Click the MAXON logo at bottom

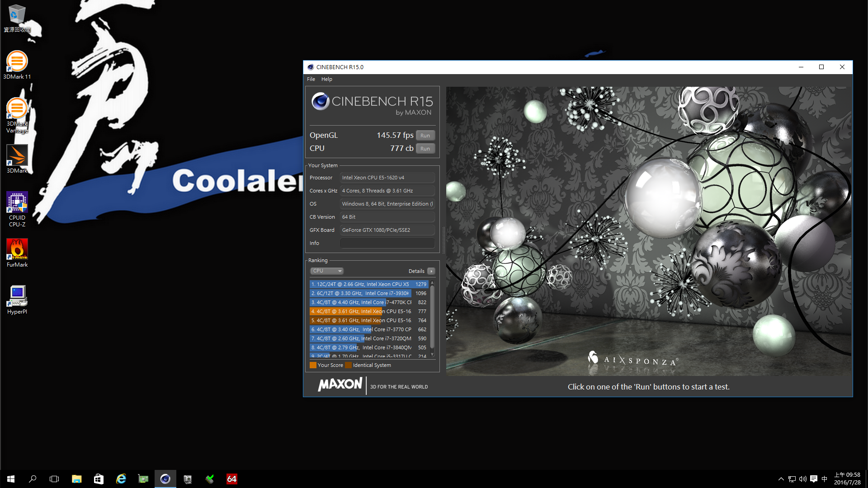340,385
